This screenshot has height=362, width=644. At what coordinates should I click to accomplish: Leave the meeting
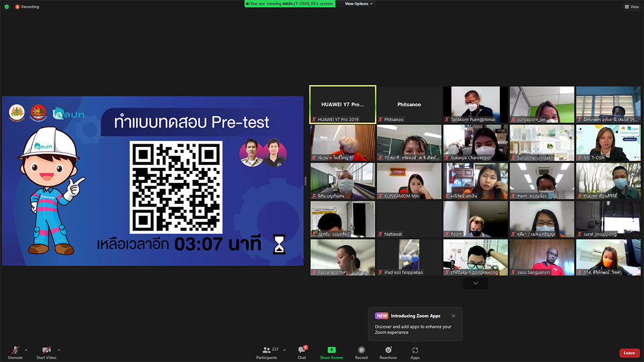(629, 353)
